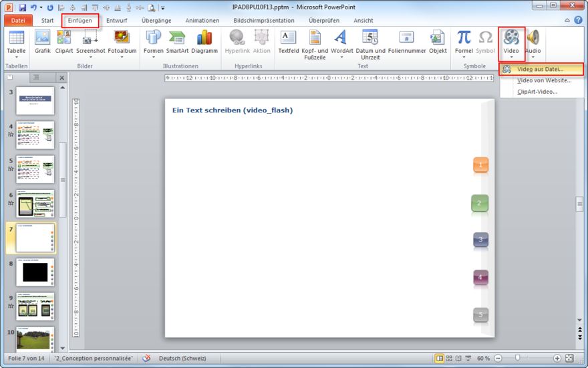Screen dimensions: 588x368
Task: Insert a picture with the Grafik icon
Action: pyautogui.click(x=43, y=42)
